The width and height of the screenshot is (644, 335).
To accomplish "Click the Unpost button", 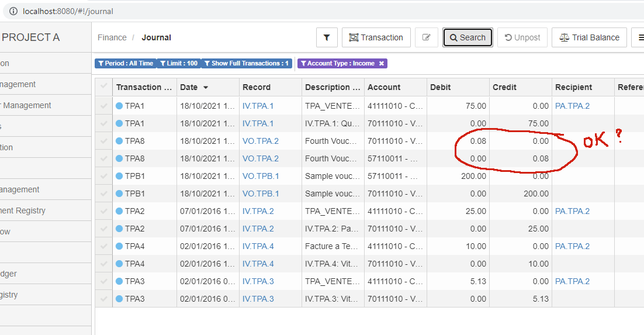I will click(x=522, y=37).
